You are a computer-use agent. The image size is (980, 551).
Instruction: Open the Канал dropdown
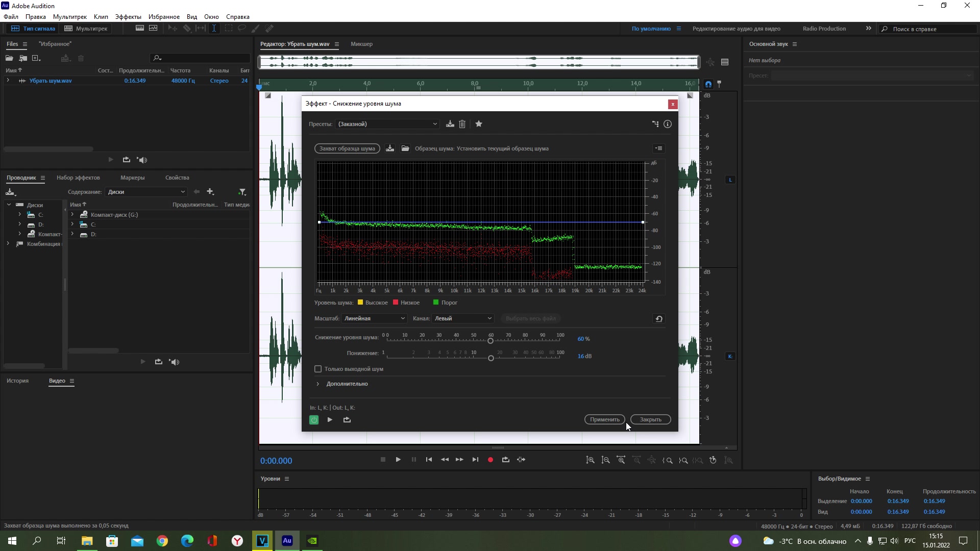463,318
